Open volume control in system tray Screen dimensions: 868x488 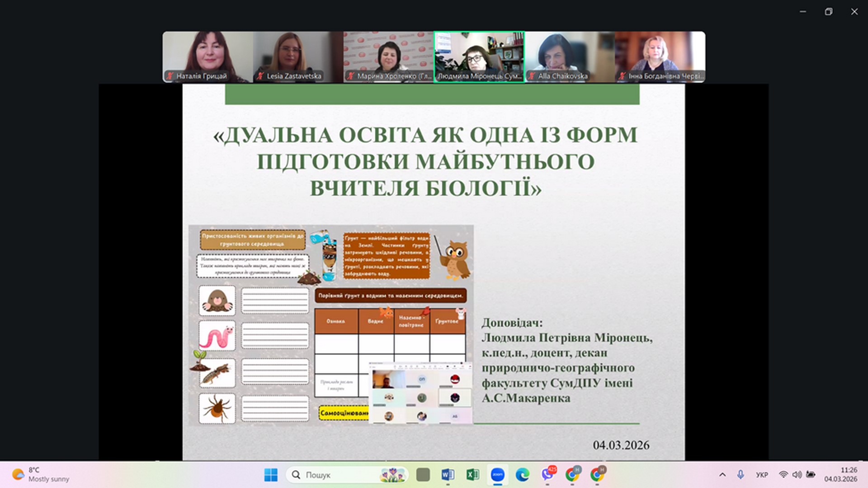coord(797,475)
